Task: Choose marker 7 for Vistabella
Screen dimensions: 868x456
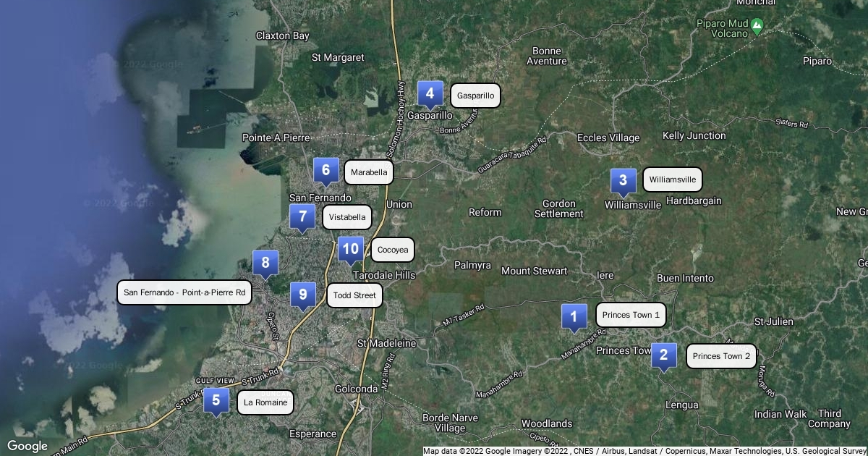Action: pos(302,216)
